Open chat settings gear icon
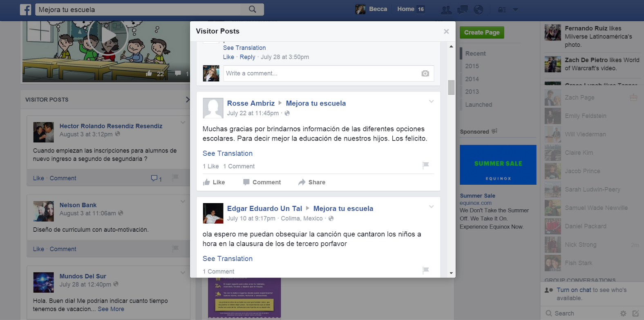Image resolution: width=644 pixels, height=320 pixels. click(623, 313)
